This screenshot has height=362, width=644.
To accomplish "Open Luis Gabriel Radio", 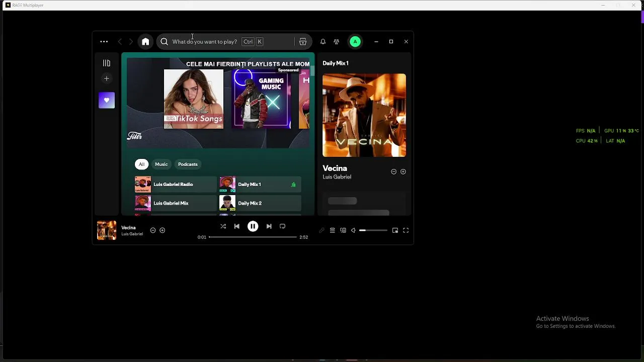I will click(176, 185).
